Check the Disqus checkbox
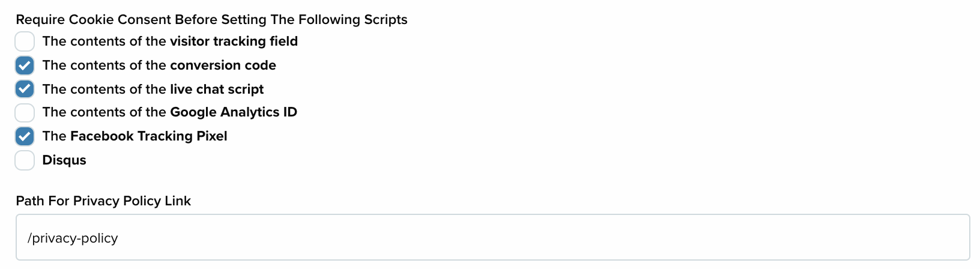 [25, 160]
